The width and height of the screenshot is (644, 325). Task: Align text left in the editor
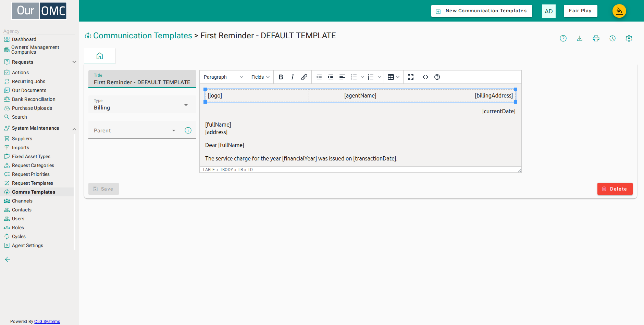(x=342, y=77)
